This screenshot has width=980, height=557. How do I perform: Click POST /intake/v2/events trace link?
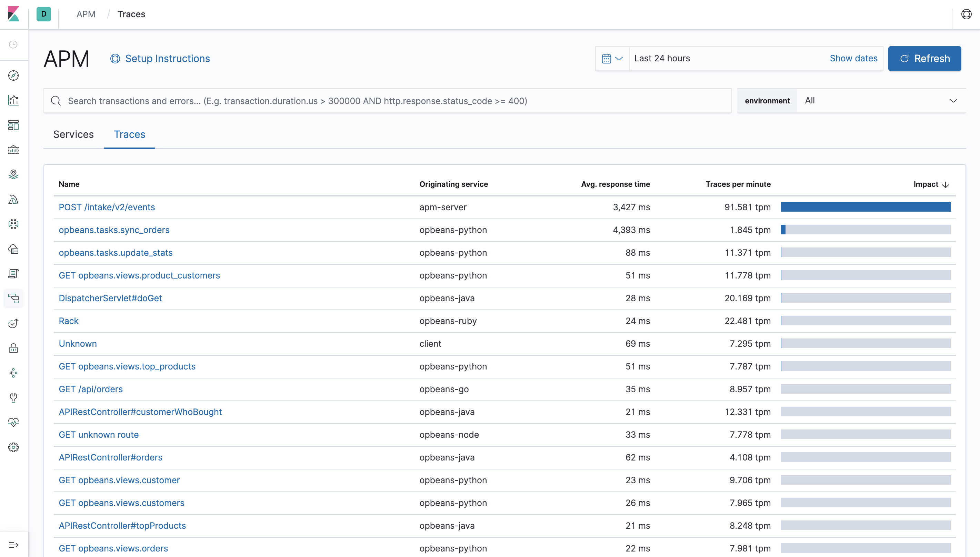pyautogui.click(x=107, y=207)
